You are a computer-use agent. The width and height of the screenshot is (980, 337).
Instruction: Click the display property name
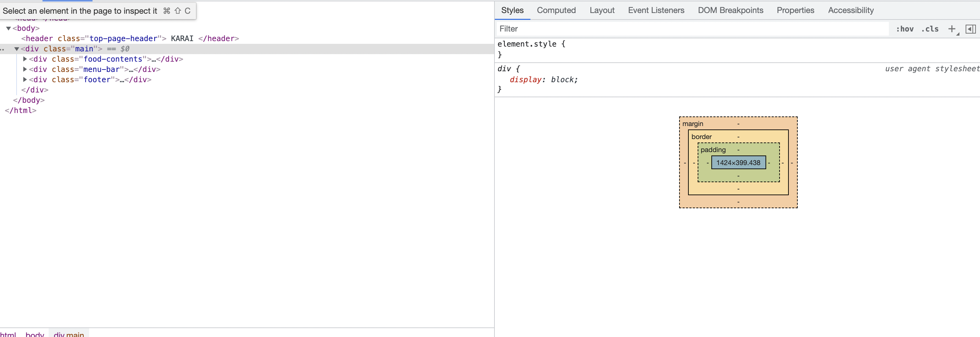525,79
